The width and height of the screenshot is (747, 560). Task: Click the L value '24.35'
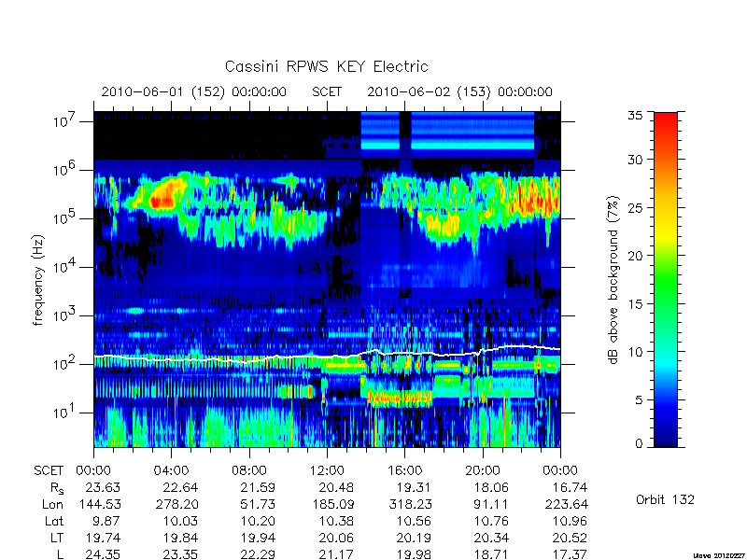pyautogui.click(x=103, y=554)
